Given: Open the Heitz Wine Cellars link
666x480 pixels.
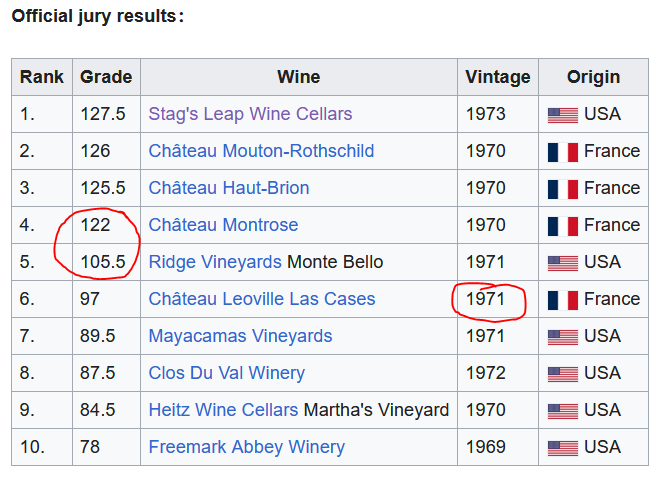Looking at the screenshot, I should pos(223,410).
